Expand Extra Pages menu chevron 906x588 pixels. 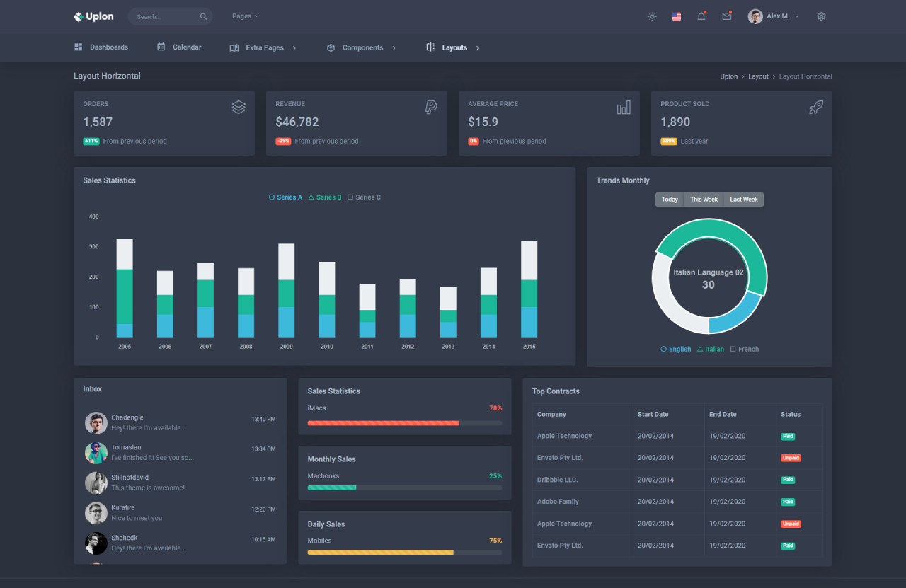[x=294, y=48]
